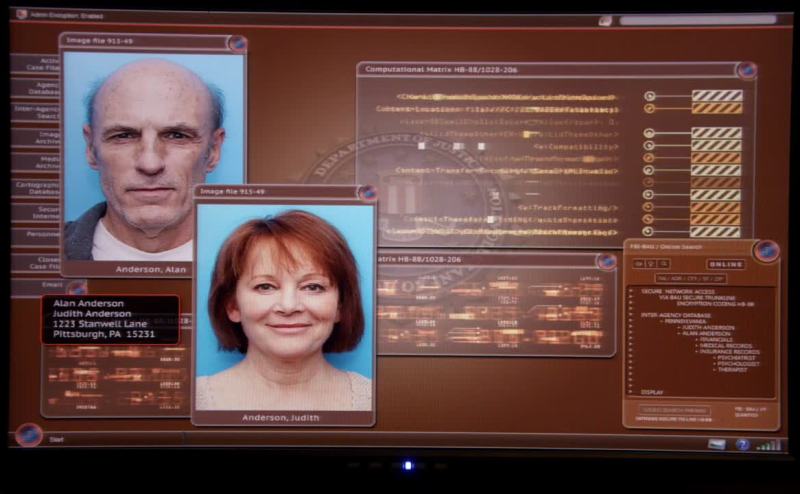Toggle the bottom circular matrix row indicator

pos(649,232)
